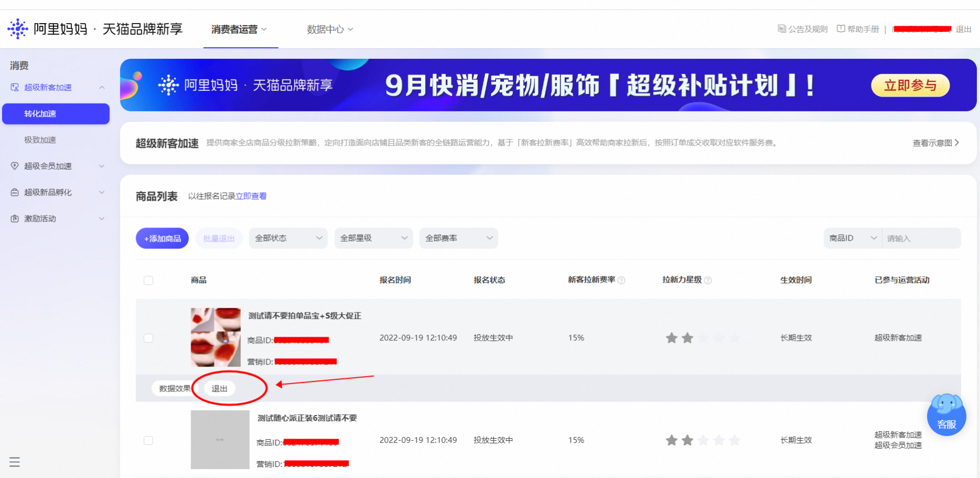980x478 pixels.
Task: Click the star rating of the lipstick product
Action: tap(703, 338)
